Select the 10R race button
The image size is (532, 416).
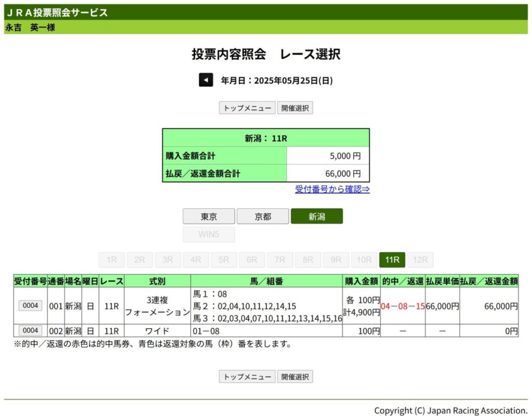click(x=364, y=260)
